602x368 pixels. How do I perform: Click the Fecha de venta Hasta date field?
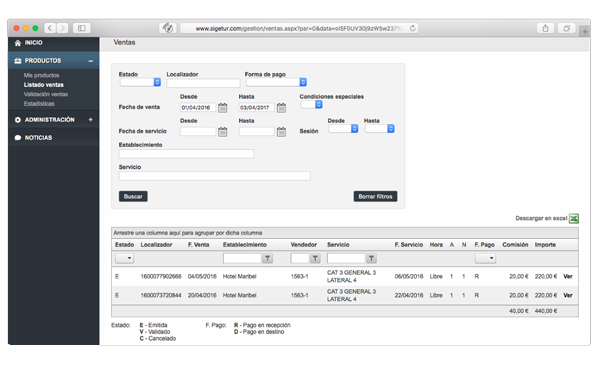[256, 108]
